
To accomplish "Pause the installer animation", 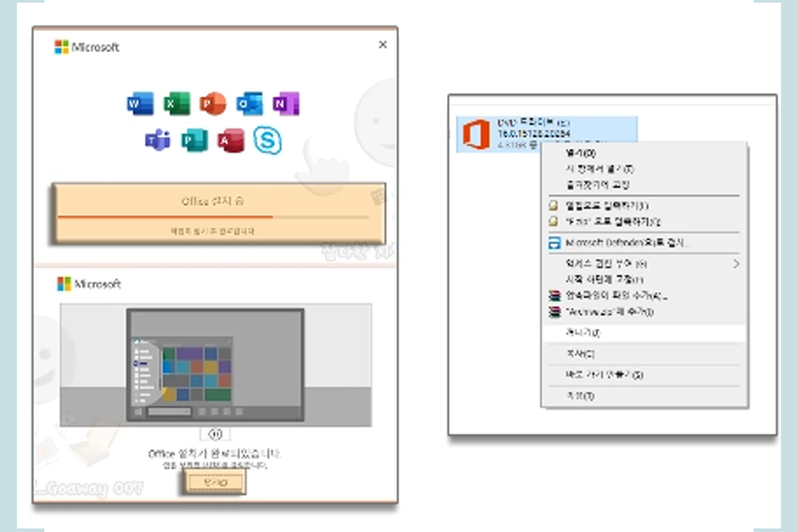I will coord(215,434).
